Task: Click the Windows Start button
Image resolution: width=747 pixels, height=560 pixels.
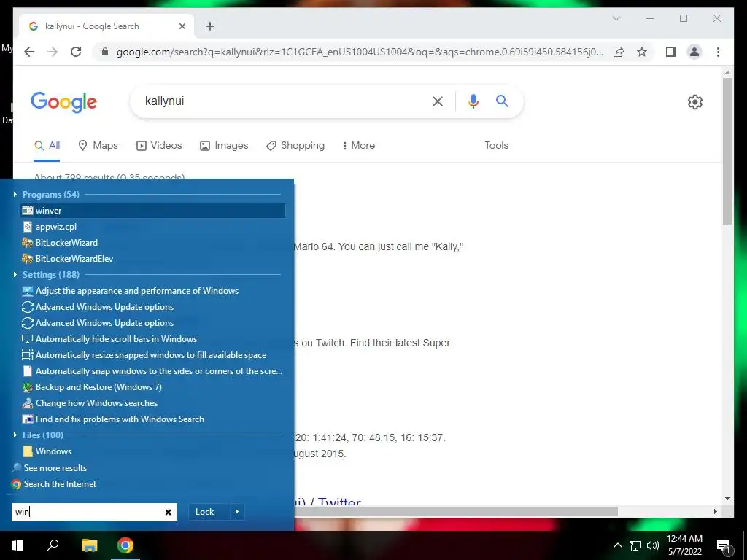Action: click(x=18, y=545)
